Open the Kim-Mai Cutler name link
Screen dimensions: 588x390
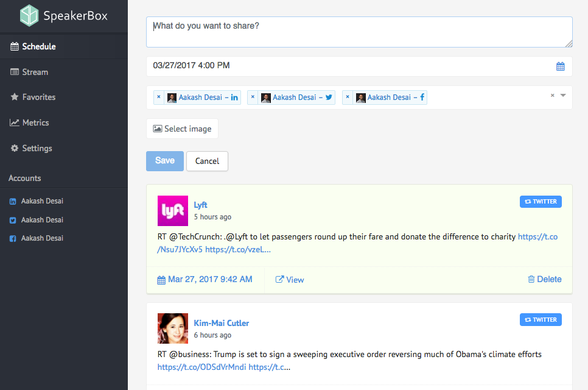click(x=221, y=323)
